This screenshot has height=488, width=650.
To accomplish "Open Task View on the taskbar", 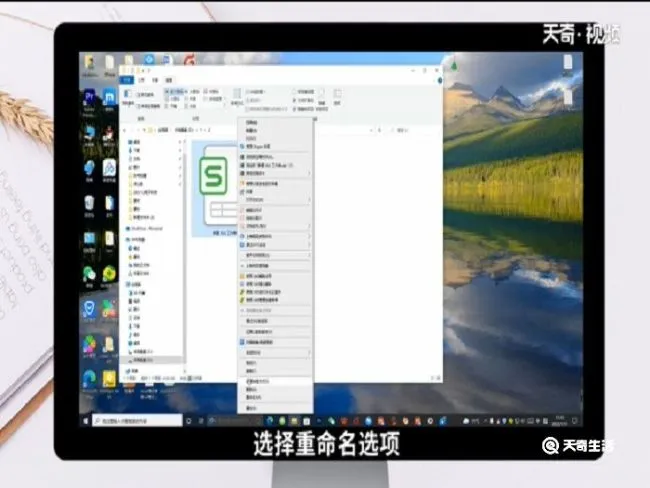I will click(x=201, y=421).
